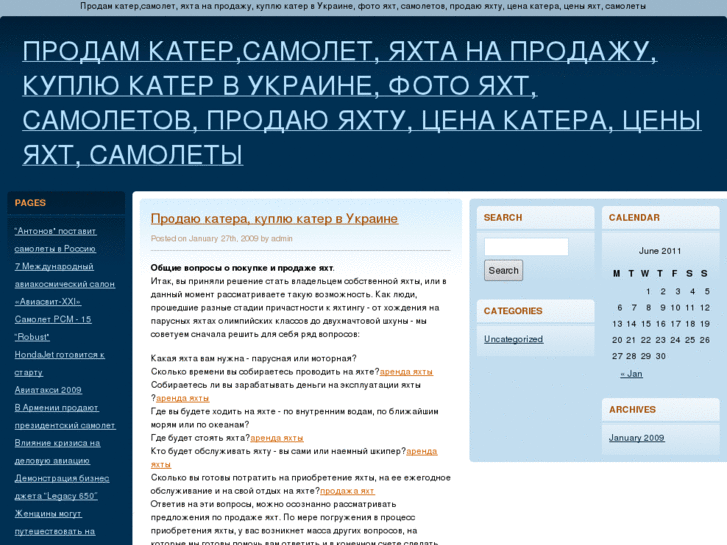This screenshot has height=545, width=727.
Task: Click аренда яхты link after 'Где будет стоять яхта?'
Action: point(277,438)
